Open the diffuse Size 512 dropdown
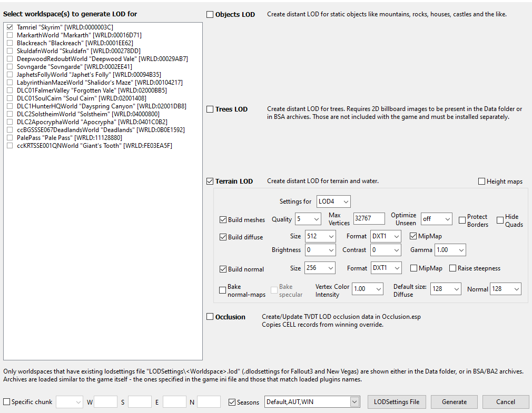 click(320, 236)
